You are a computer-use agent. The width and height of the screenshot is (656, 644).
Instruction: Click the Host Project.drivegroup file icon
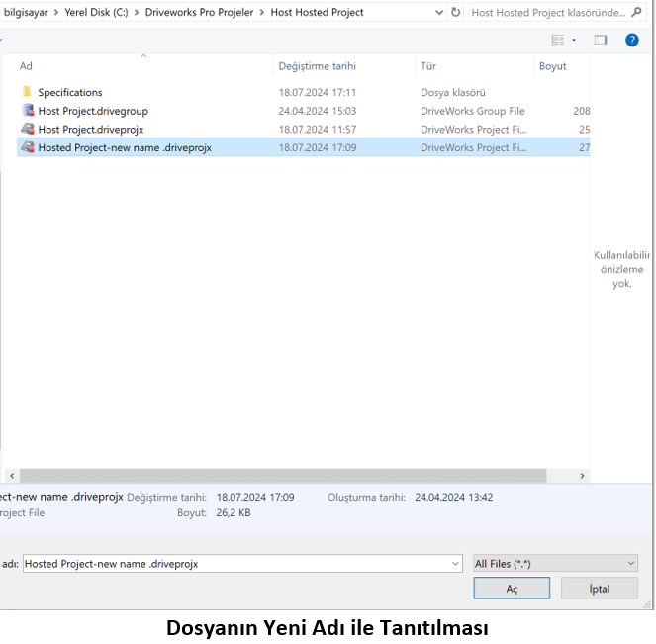[28, 111]
